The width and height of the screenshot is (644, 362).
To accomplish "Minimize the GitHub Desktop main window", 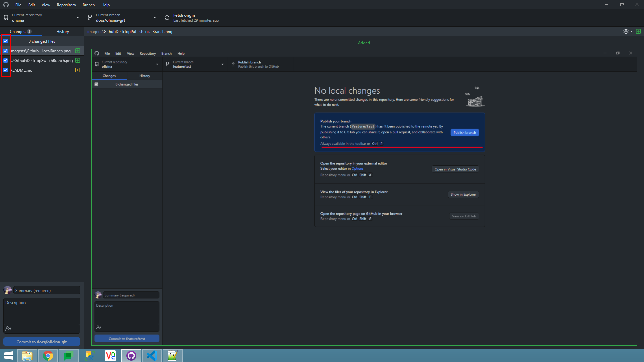I will (606, 4).
